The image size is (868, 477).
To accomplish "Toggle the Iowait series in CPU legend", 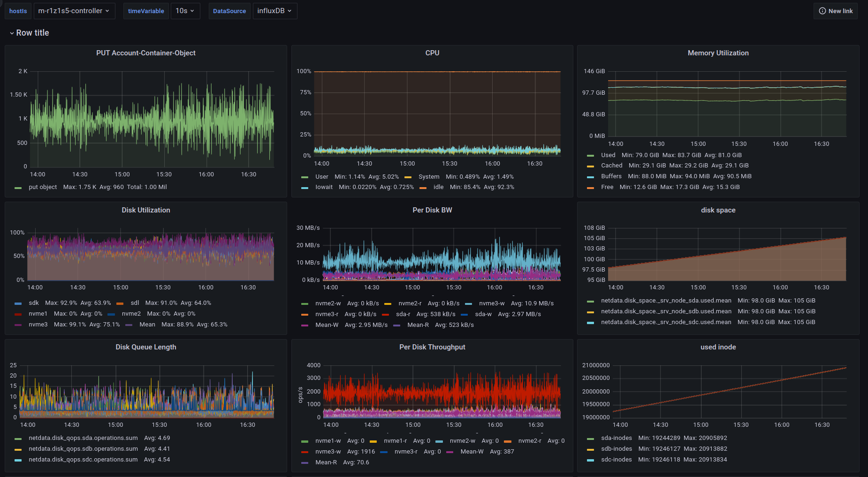I will point(324,187).
